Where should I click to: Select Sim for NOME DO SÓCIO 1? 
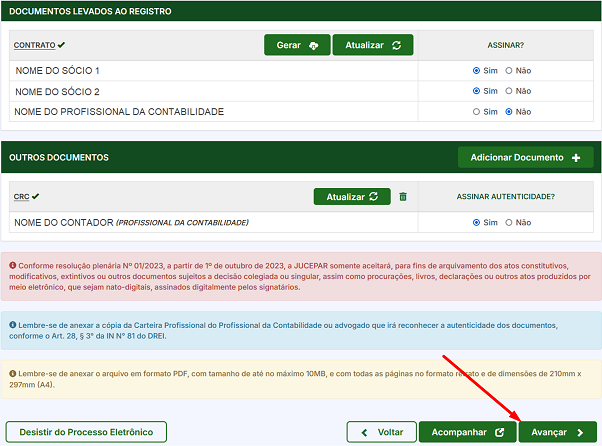click(x=476, y=71)
